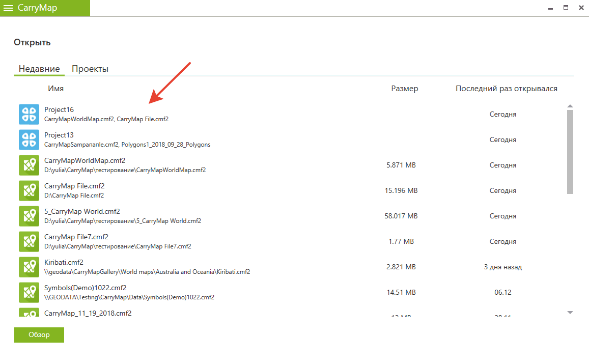Click the Имя column header
The width and height of the screenshot is (589, 364).
click(55, 89)
